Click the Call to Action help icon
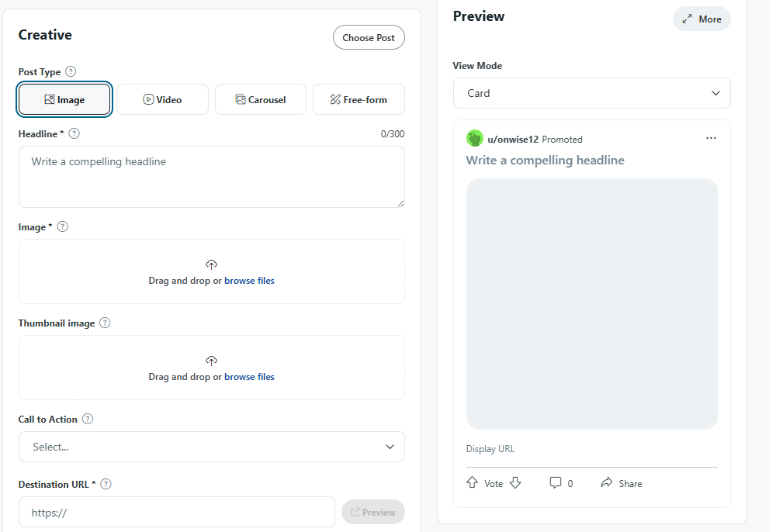 click(87, 419)
